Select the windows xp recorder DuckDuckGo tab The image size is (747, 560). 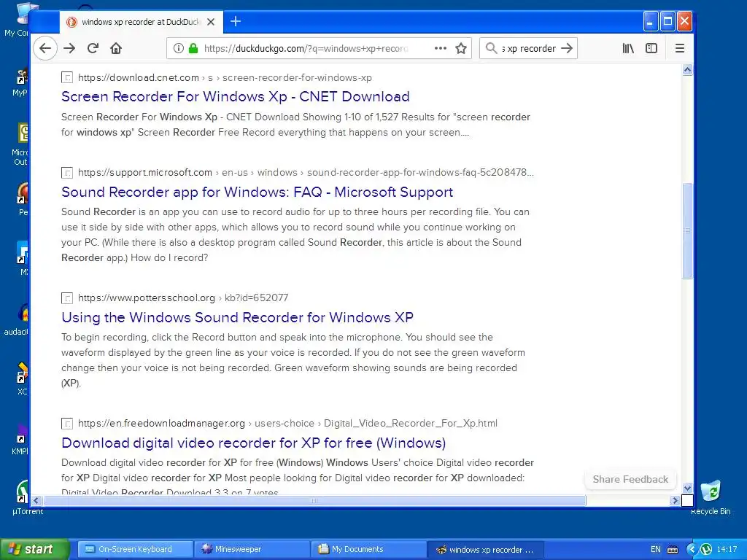[140, 22]
